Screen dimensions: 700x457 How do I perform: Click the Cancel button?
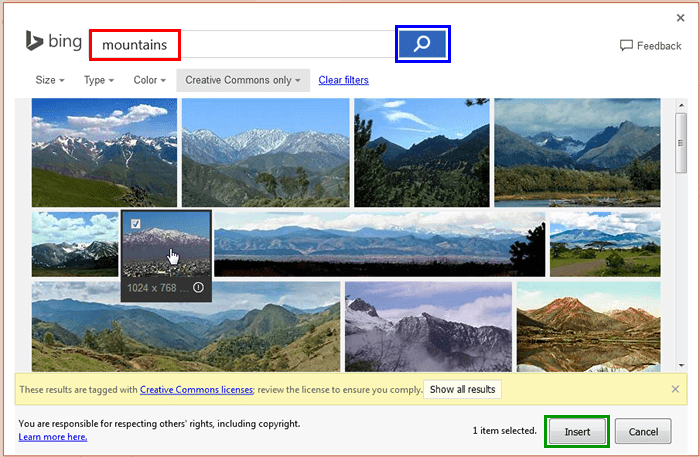pyautogui.click(x=643, y=432)
